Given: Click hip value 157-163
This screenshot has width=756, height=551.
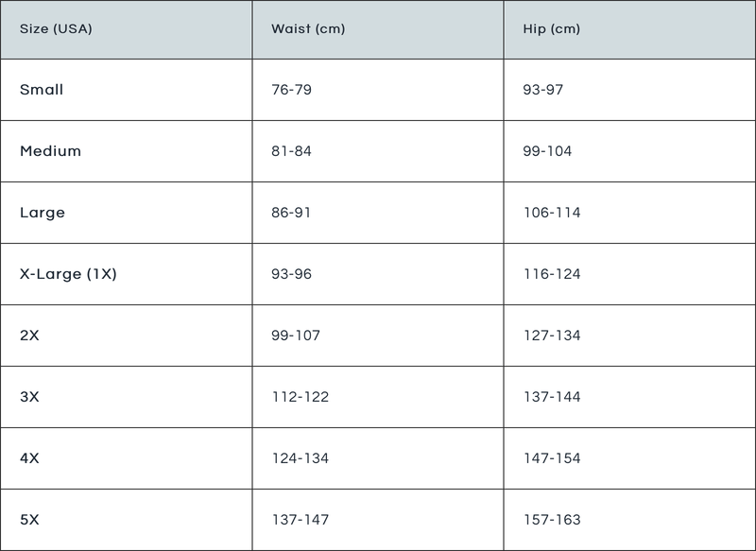Looking at the screenshot, I should click(x=552, y=520).
